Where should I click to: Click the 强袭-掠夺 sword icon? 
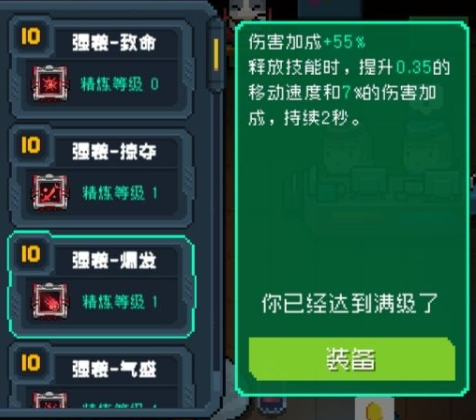click(50, 192)
